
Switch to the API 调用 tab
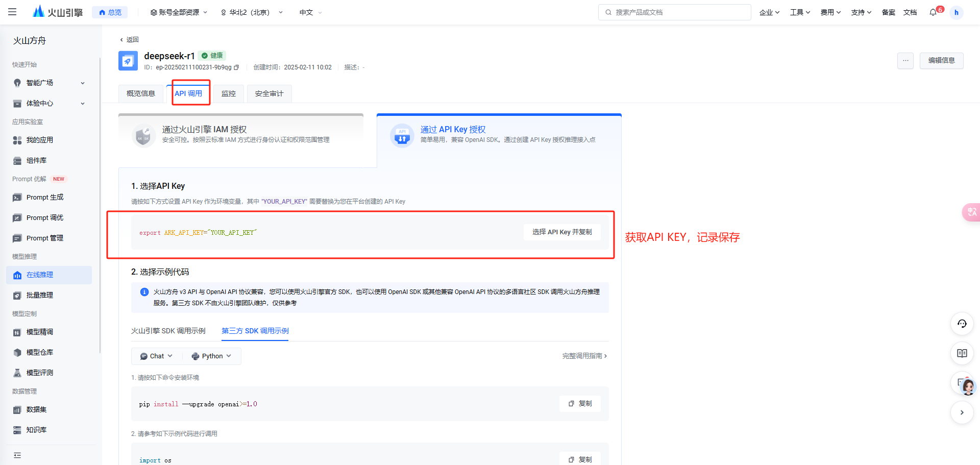pos(188,93)
